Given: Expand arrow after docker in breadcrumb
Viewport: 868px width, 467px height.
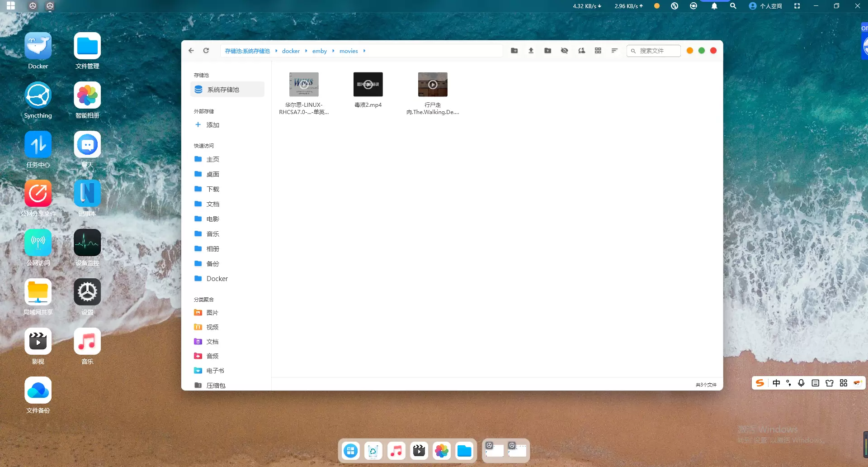Looking at the screenshot, I should pyautogui.click(x=306, y=51).
